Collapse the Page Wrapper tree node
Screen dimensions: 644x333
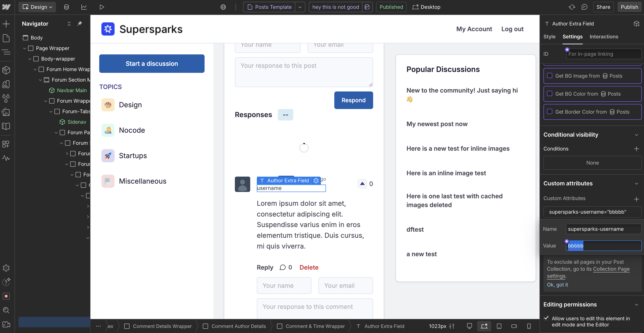[25, 48]
